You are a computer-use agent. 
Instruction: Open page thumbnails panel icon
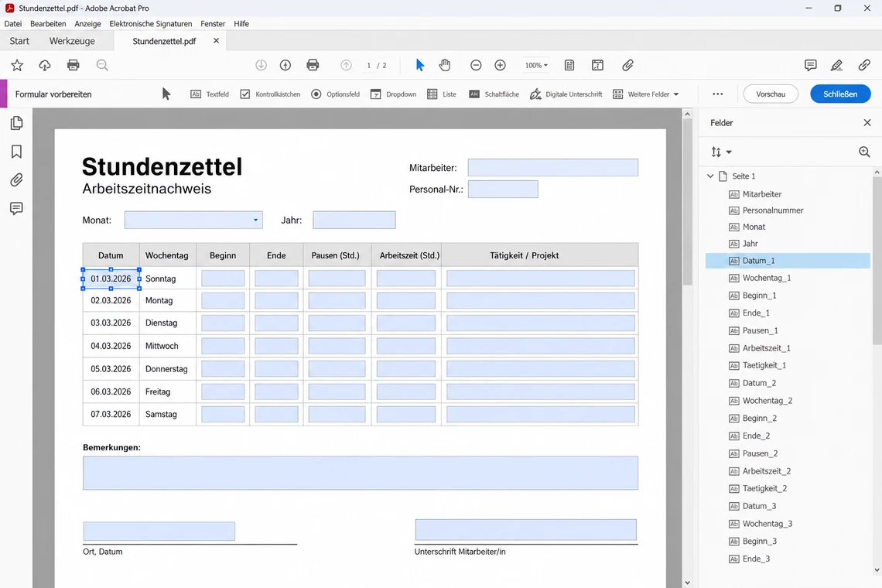coord(17,123)
